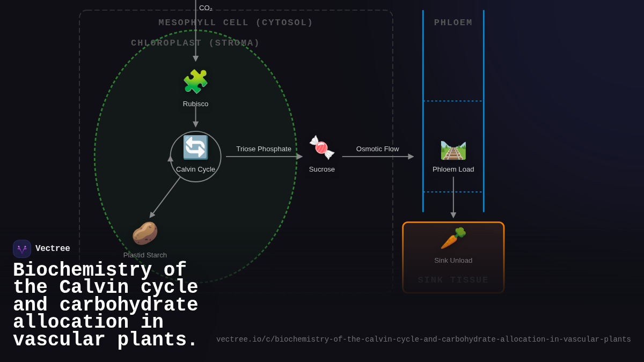Open the Plastid Starch potato icon

pyautogui.click(x=145, y=232)
